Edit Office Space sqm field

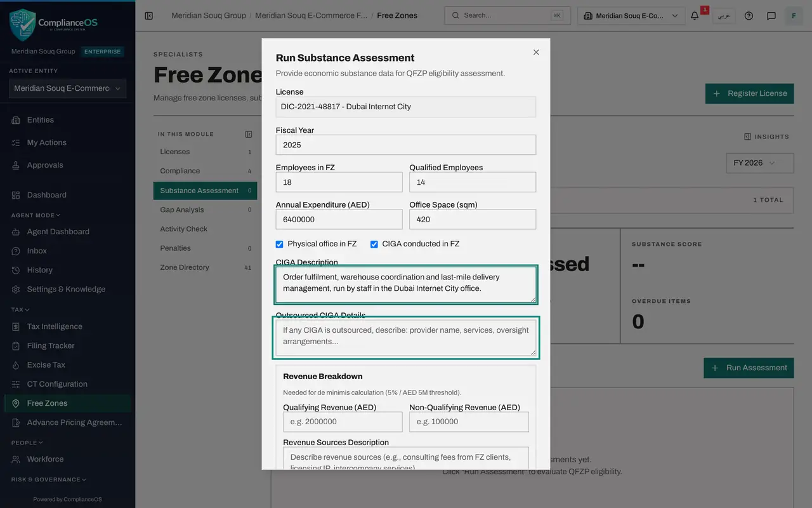[x=473, y=219]
